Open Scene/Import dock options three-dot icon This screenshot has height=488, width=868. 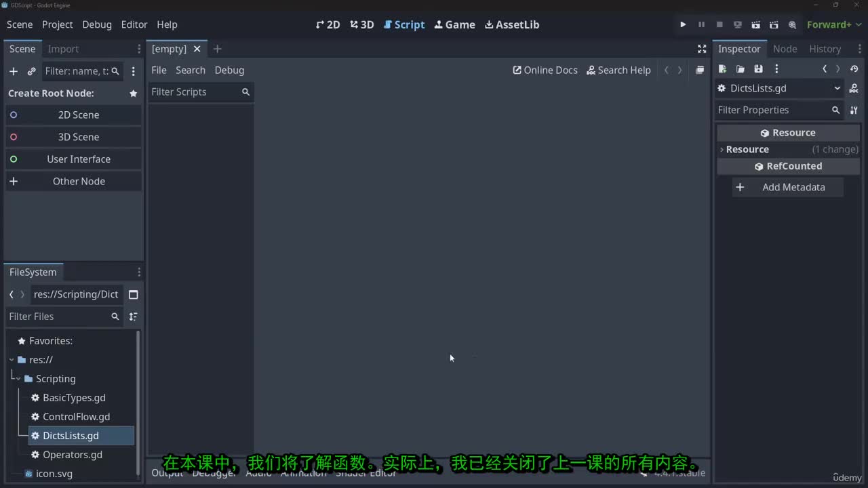pyautogui.click(x=139, y=49)
